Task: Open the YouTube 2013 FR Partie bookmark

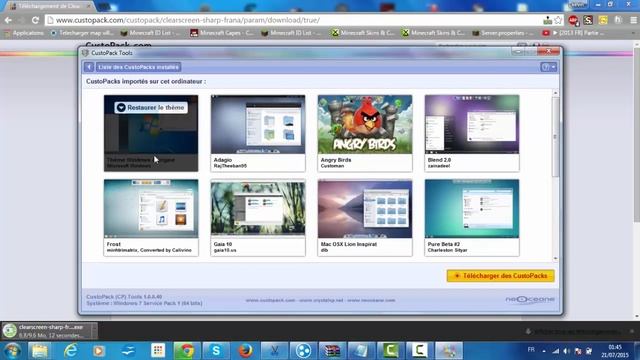Action: point(573,33)
